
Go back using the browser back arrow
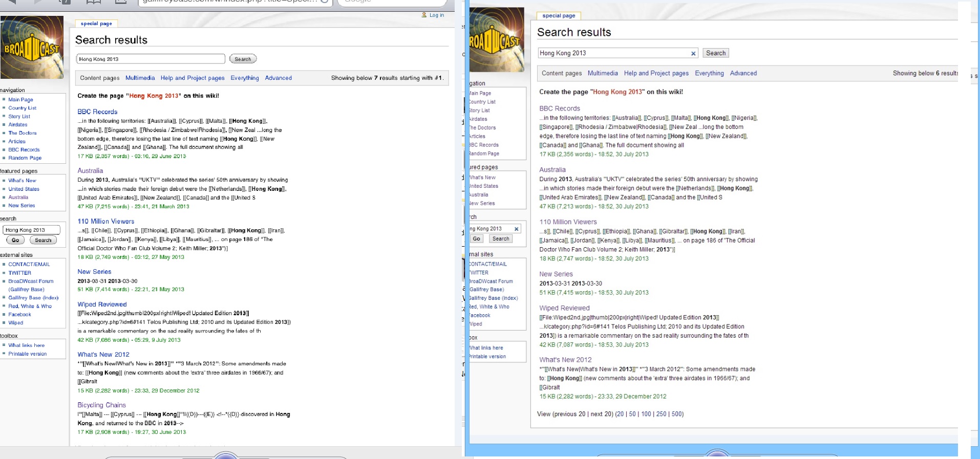click(x=11, y=2)
